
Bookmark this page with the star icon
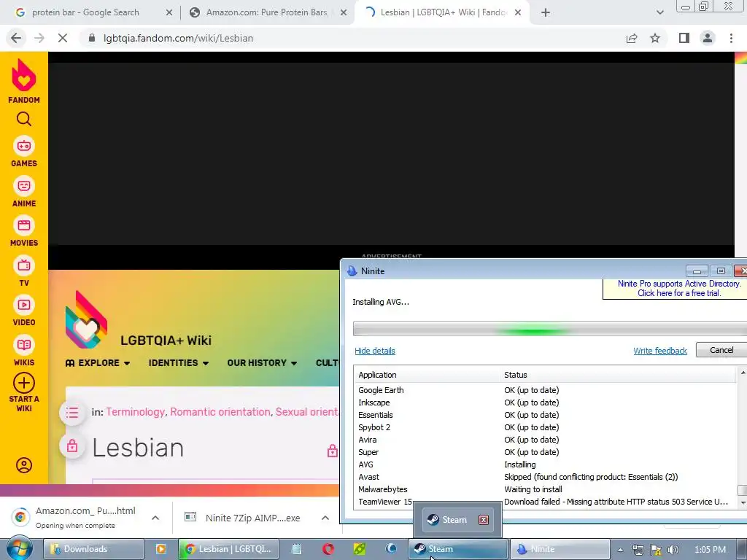pyautogui.click(x=655, y=38)
